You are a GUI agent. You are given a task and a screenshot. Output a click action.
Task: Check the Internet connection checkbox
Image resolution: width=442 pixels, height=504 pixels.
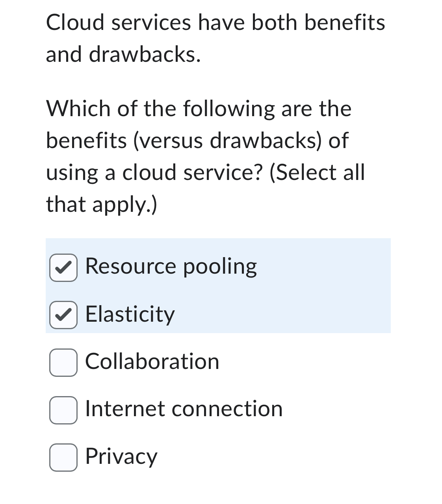tap(63, 409)
